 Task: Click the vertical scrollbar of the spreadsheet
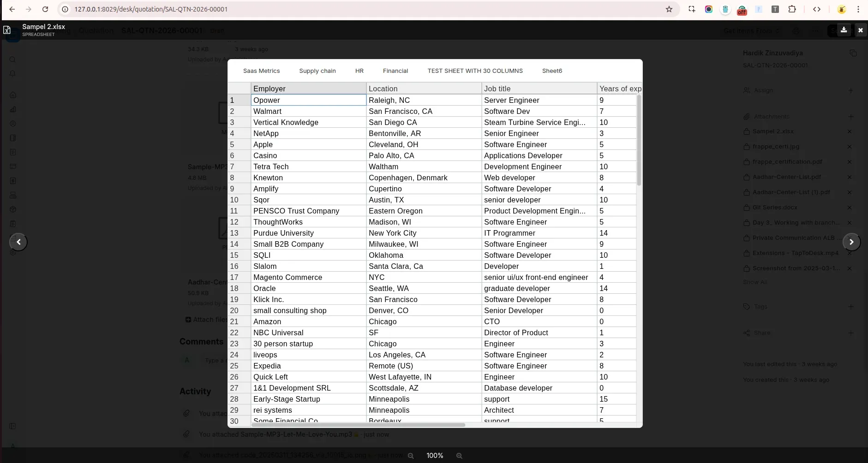point(639,140)
